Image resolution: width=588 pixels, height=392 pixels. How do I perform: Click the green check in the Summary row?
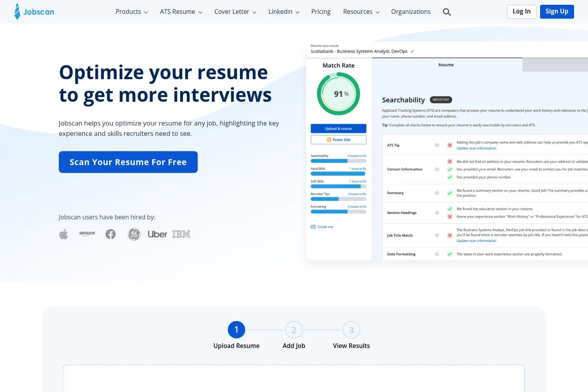click(x=450, y=193)
